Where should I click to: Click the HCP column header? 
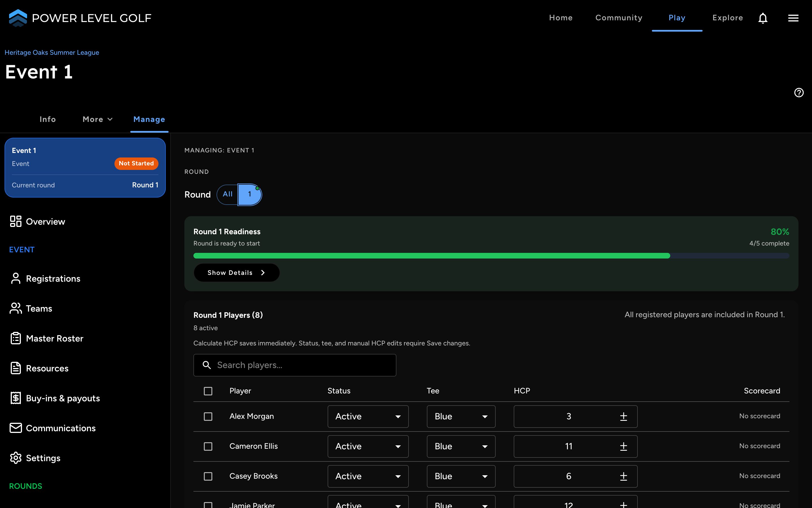tap(522, 391)
